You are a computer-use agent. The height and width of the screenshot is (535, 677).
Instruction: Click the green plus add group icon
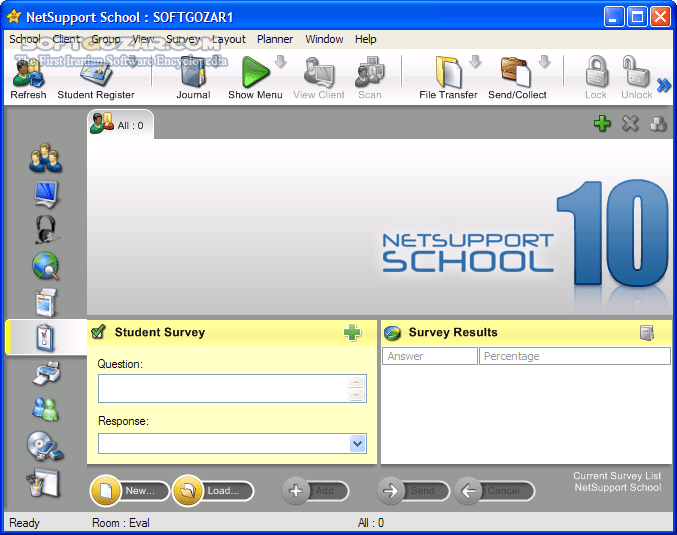[x=602, y=123]
